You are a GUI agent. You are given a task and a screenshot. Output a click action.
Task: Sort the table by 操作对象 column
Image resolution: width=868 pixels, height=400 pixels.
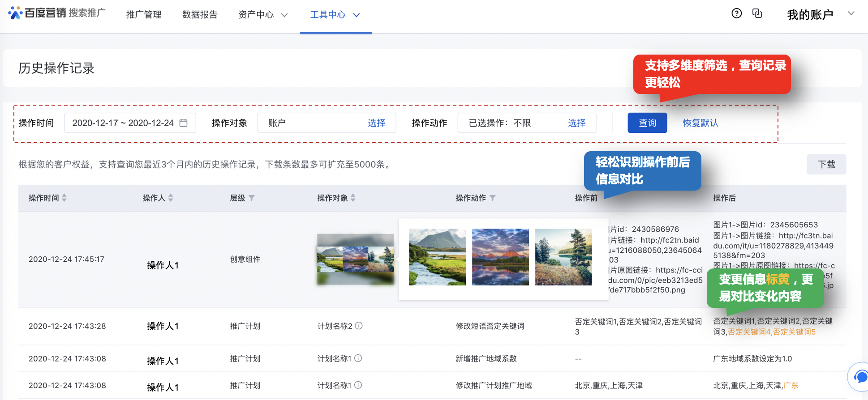coord(353,198)
